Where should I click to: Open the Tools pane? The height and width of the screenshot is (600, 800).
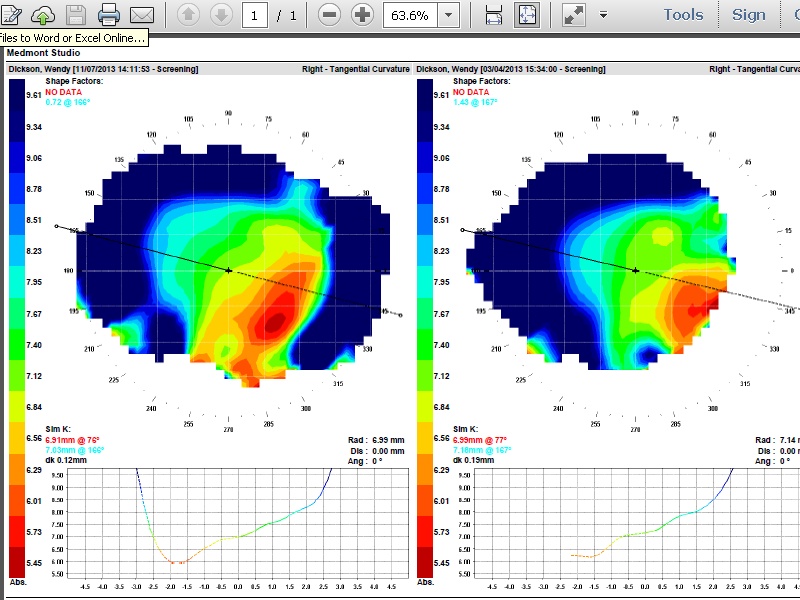coord(683,15)
